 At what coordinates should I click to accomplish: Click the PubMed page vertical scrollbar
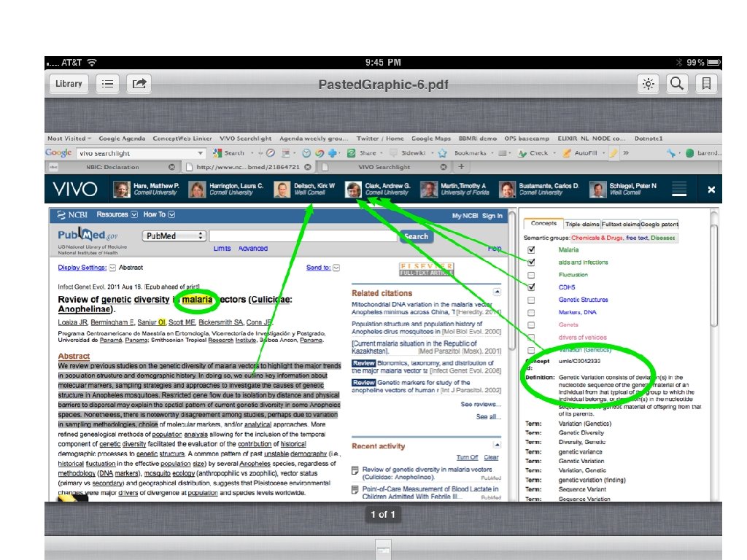pos(512,281)
